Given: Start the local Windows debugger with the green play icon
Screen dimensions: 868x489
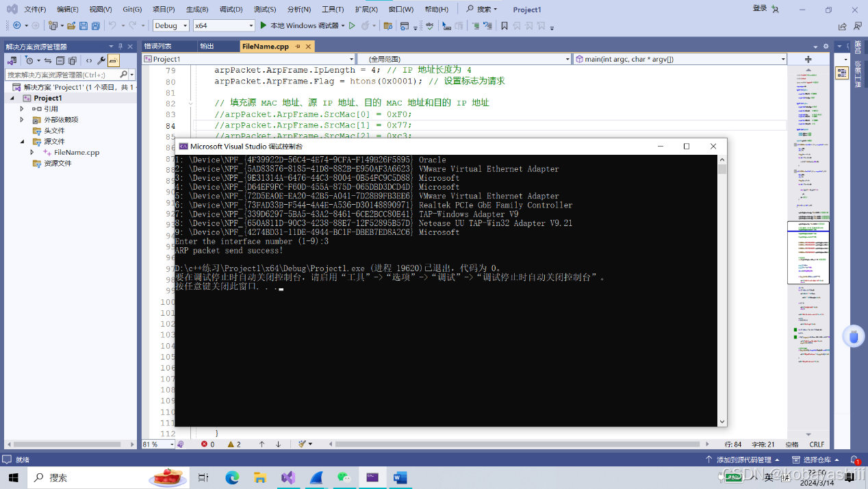Looking at the screenshot, I should tap(263, 25).
